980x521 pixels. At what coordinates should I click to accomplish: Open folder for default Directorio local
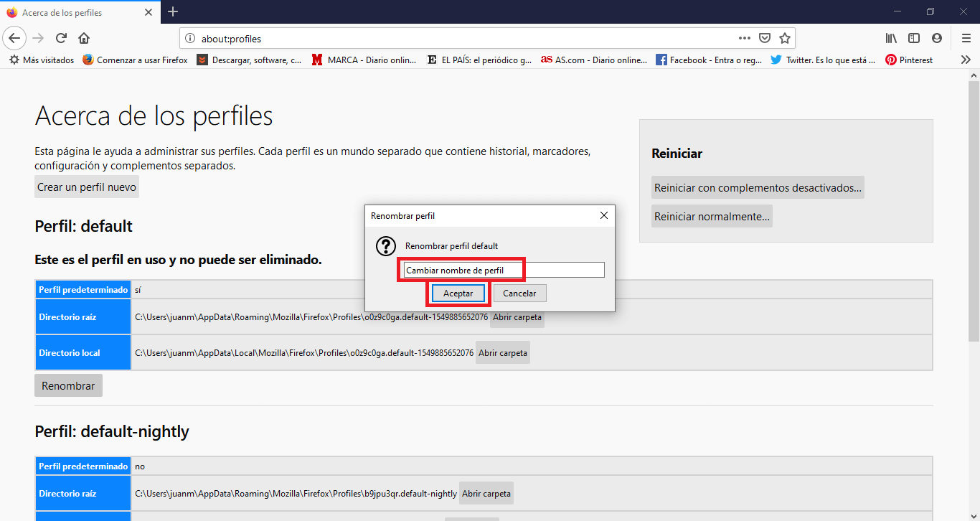click(x=503, y=352)
